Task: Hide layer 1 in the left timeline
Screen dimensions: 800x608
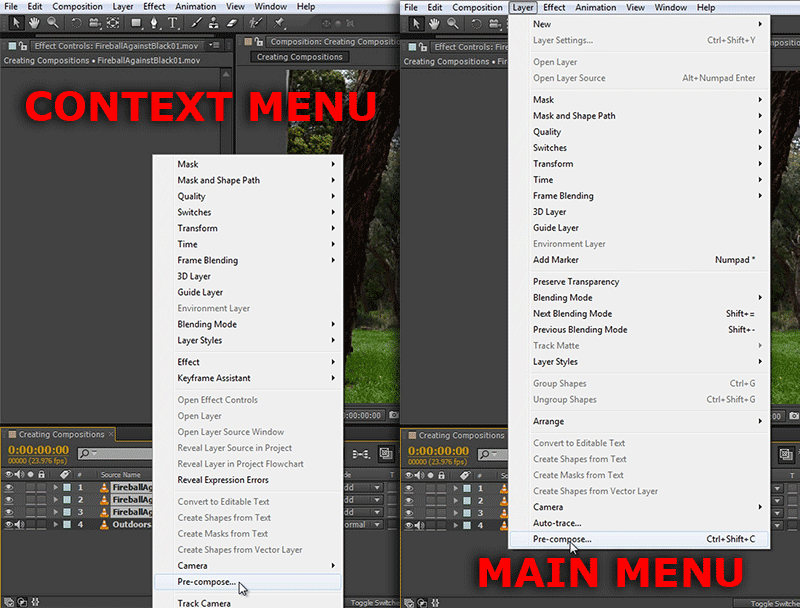Action: [9, 487]
